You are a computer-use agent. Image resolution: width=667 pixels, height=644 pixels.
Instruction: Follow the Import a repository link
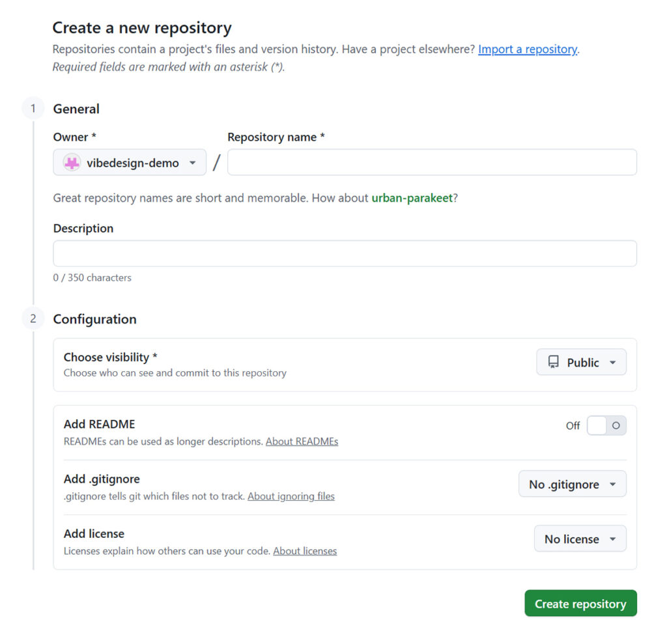pyautogui.click(x=528, y=49)
